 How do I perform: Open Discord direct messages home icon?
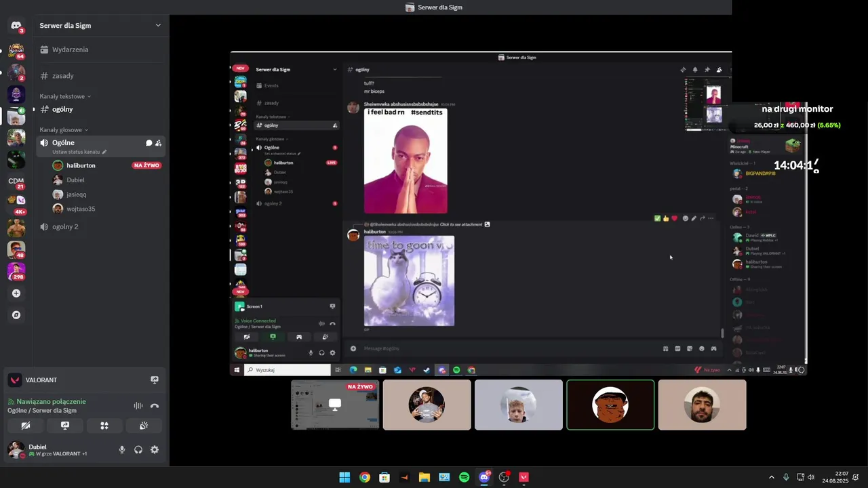[x=16, y=26]
